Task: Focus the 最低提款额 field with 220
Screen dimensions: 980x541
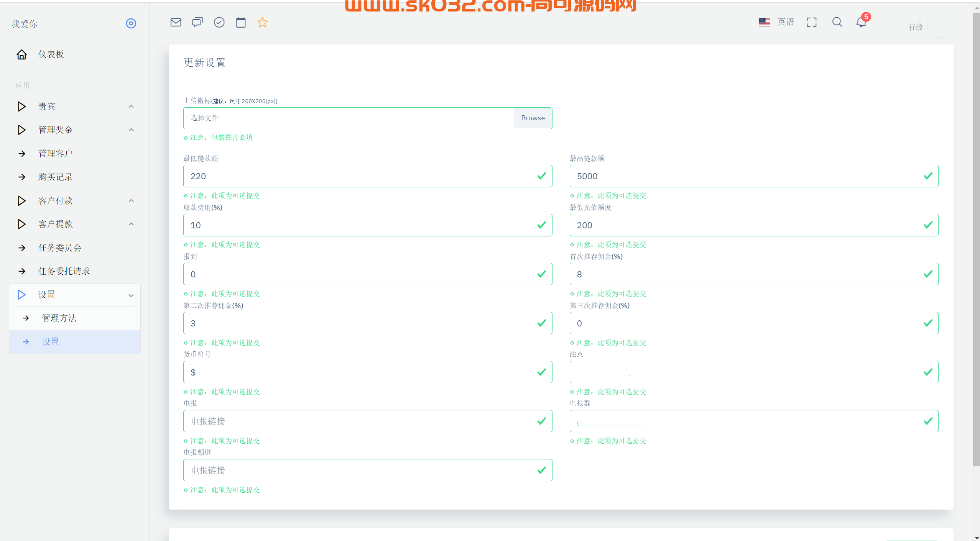Action: 368,176
